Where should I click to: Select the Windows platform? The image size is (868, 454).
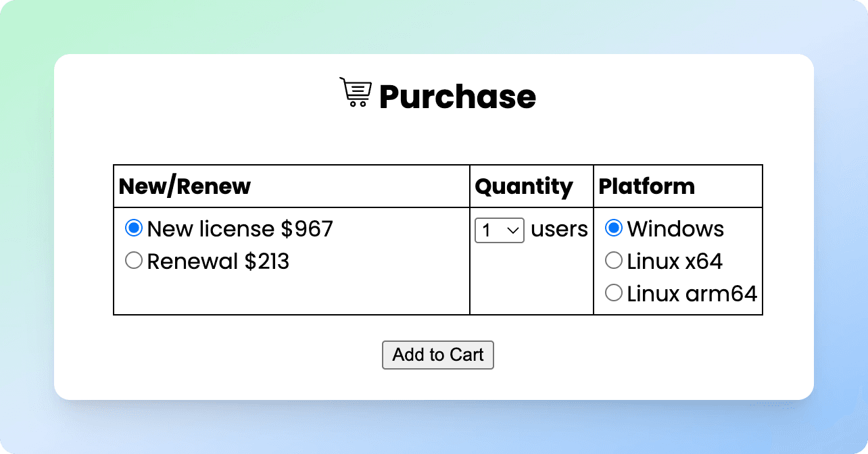point(613,228)
